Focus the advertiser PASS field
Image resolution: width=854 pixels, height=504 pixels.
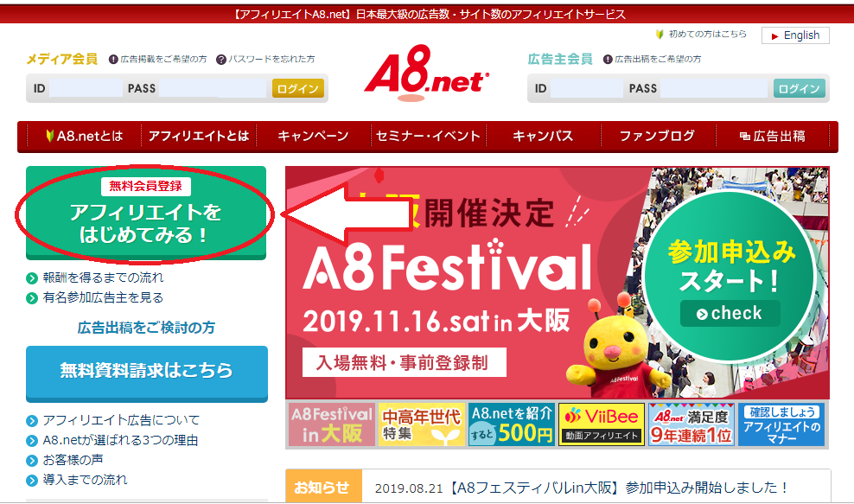click(x=714, y=88)
